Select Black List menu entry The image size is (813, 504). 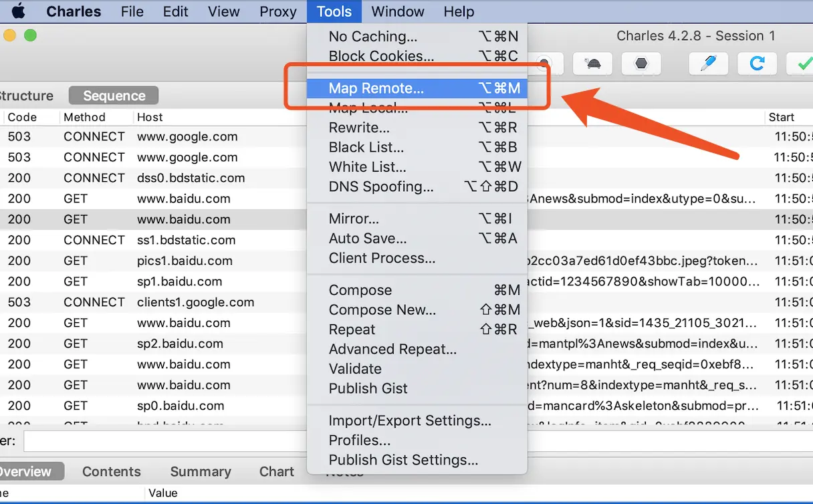[x=417, y=147]
